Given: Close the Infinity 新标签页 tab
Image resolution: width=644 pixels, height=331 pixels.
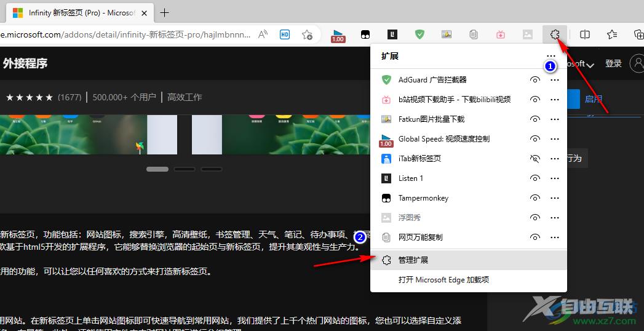Looking at the screenshot, I should 144,13.
